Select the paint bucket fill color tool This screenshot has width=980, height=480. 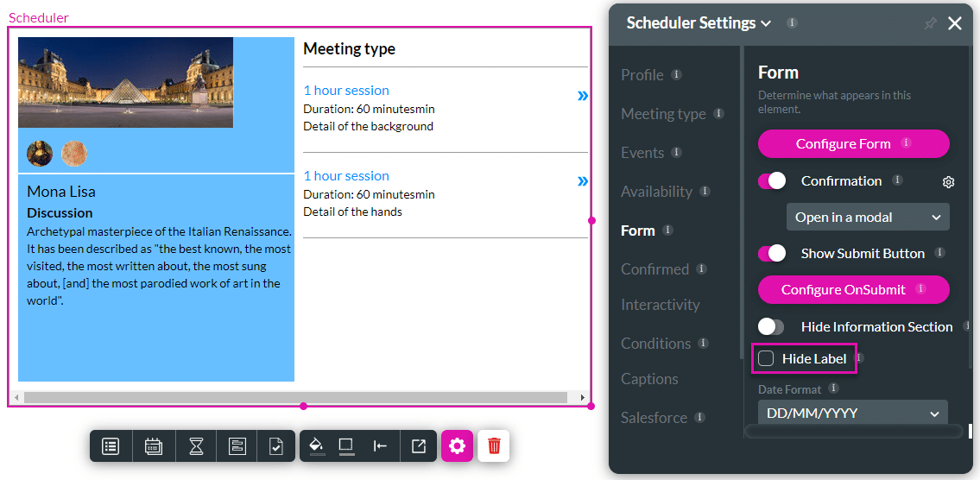pos(317,446)
